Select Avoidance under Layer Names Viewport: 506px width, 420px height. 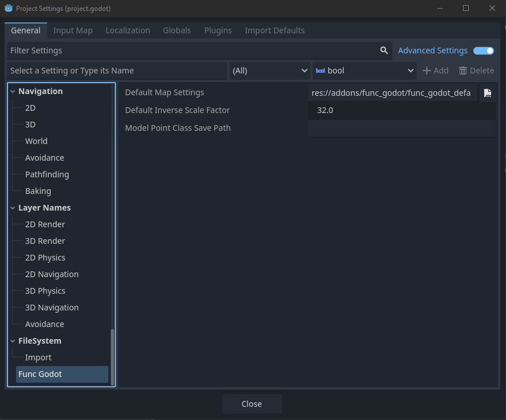pyautogui.click(x=45, y=324)
